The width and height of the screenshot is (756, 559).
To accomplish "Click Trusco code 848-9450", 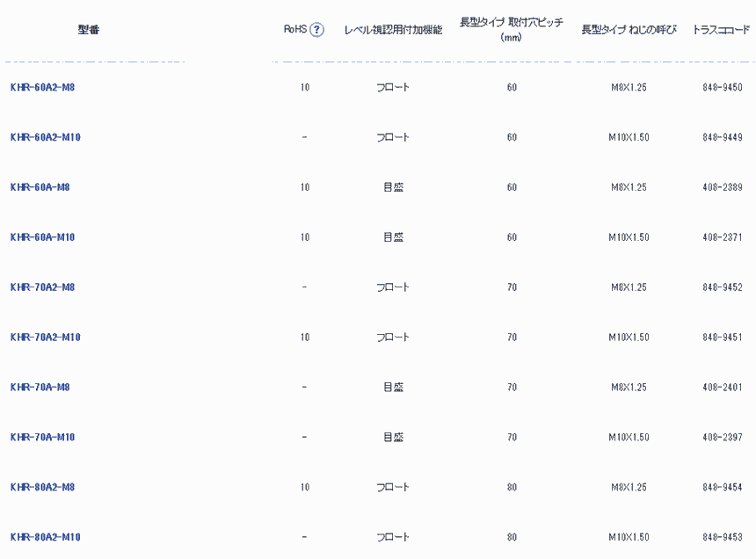I will pyautogui.click(x=723, y=88).
